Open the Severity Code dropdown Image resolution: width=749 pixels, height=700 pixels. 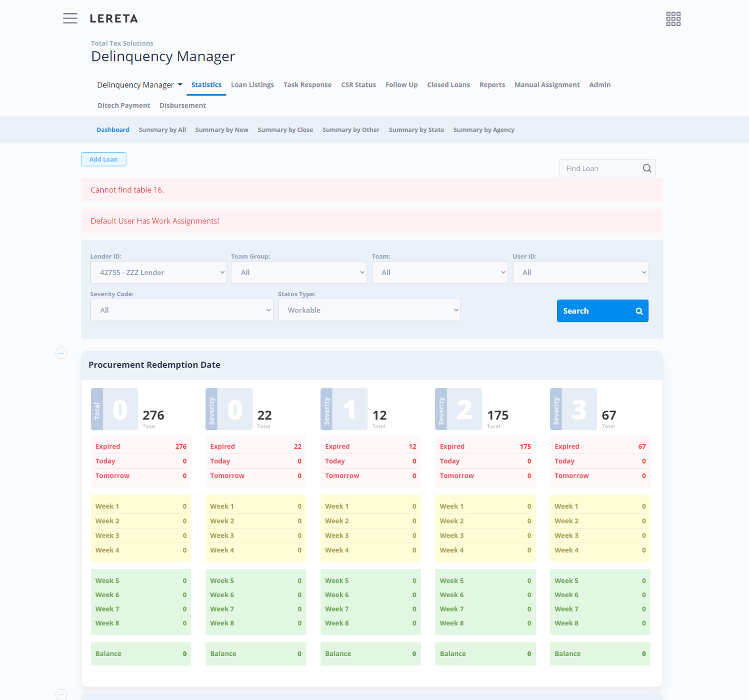[181, 310]
